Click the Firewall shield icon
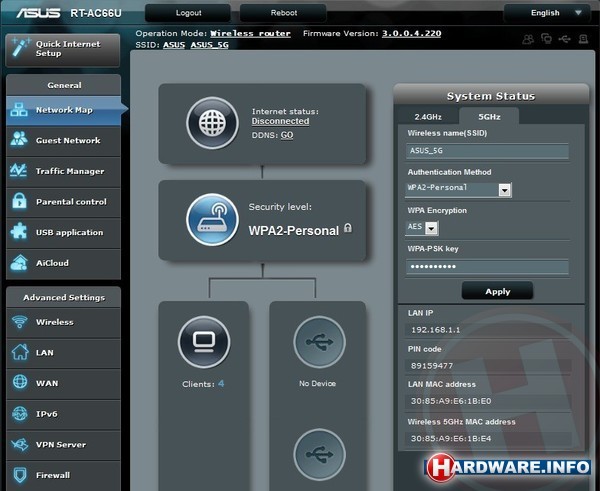 20,475
